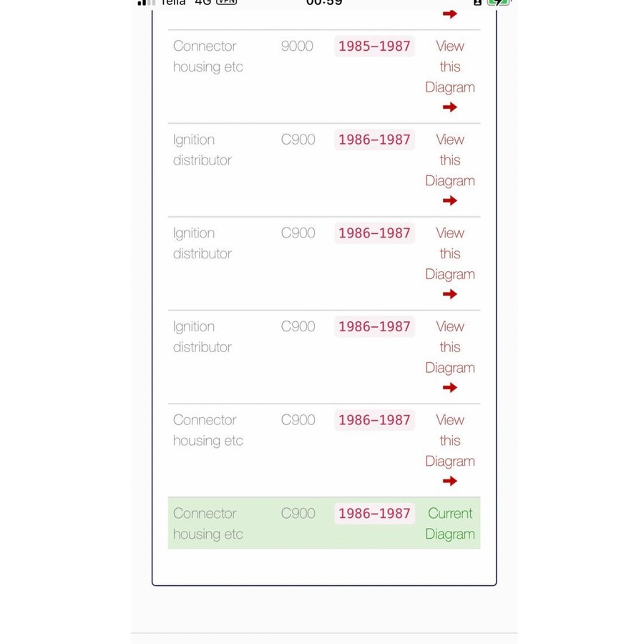Click the "9000" model cell
Image resolution: width=644 pixels, height=644 pixels.
pos(297,47)
